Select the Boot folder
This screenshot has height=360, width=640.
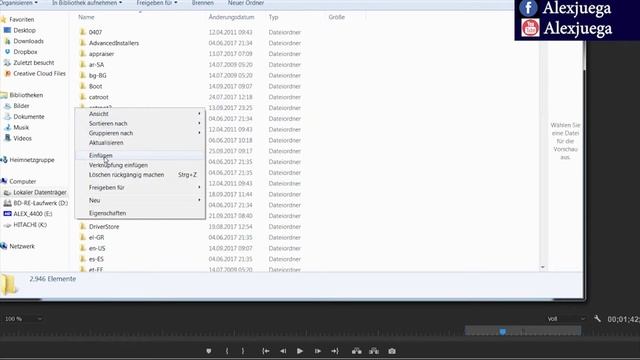(x=96, y=87)
